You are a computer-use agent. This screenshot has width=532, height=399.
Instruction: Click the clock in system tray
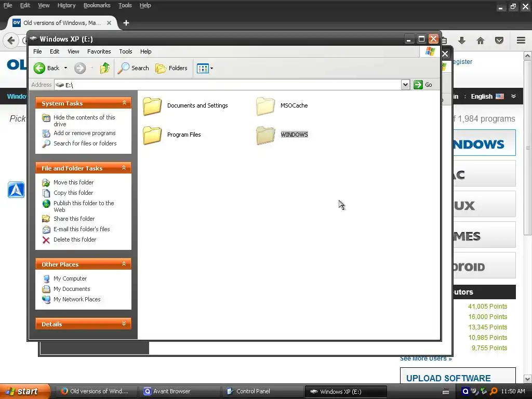click(513, 392)
